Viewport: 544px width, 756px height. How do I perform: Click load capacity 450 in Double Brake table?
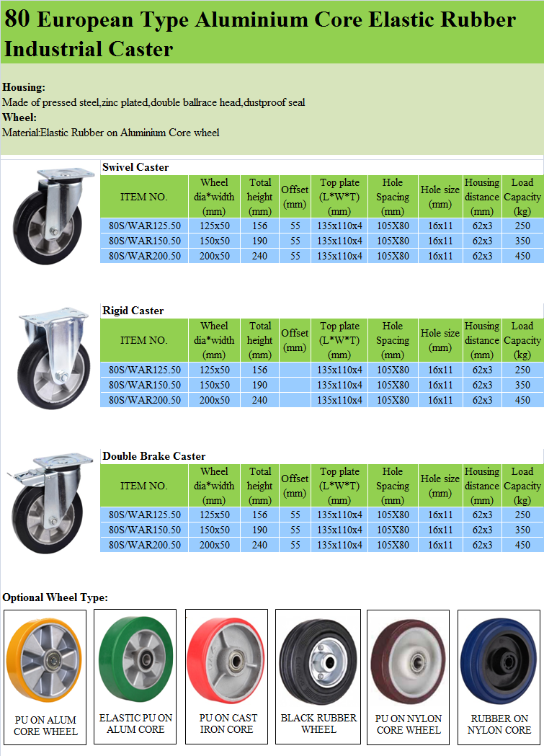[522, 546]
